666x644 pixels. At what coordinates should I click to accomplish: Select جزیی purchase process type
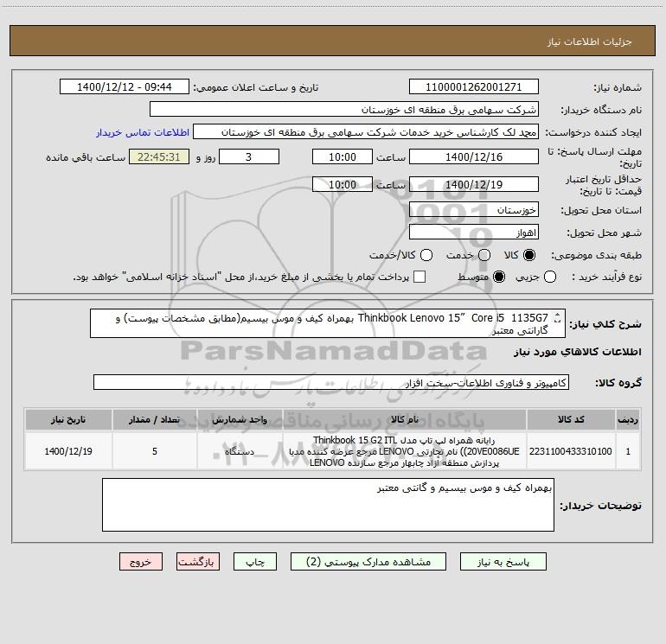point(550,277)
